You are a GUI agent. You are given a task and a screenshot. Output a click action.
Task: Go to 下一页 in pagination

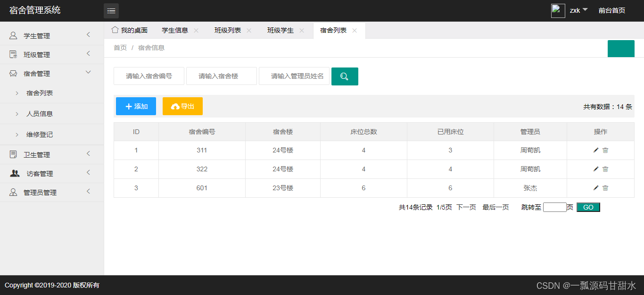click(466, 207)
